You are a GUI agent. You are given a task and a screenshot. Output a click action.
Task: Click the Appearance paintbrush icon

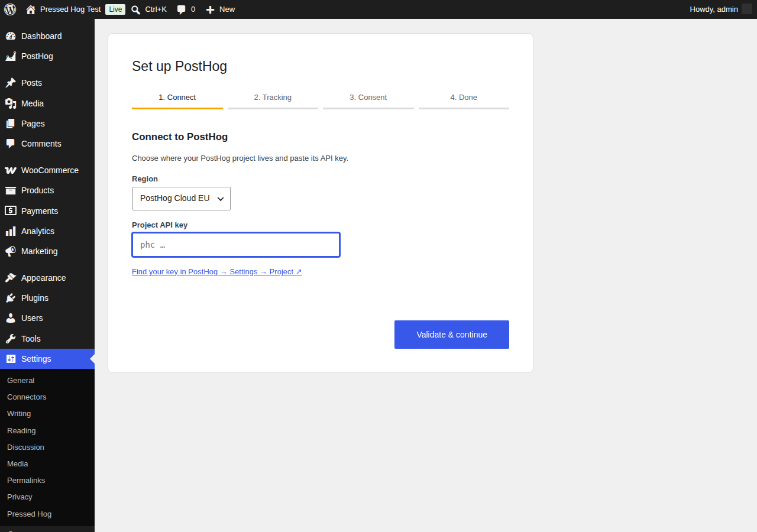point(11,278)
